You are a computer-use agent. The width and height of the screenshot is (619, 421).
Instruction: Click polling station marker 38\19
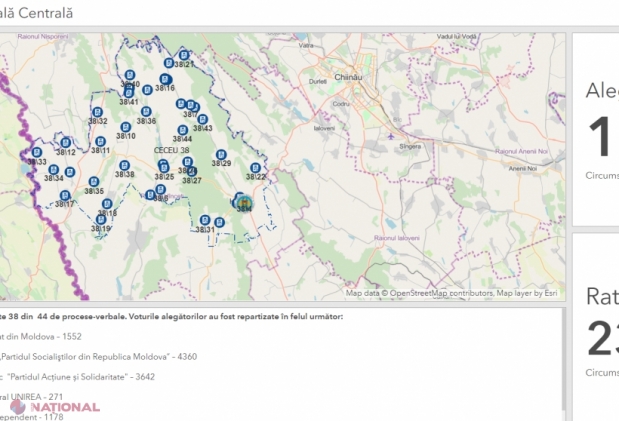pos(101,220)
